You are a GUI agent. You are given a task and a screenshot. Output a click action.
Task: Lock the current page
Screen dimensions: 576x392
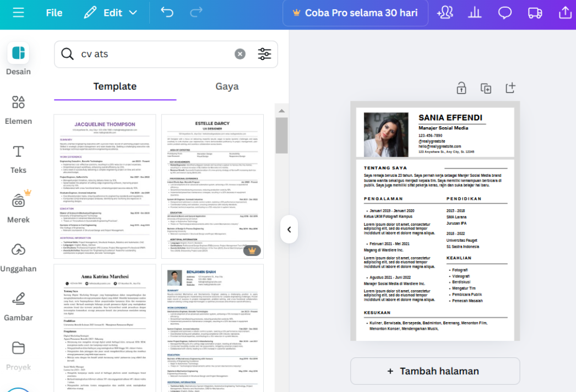(x=461, y=88)
